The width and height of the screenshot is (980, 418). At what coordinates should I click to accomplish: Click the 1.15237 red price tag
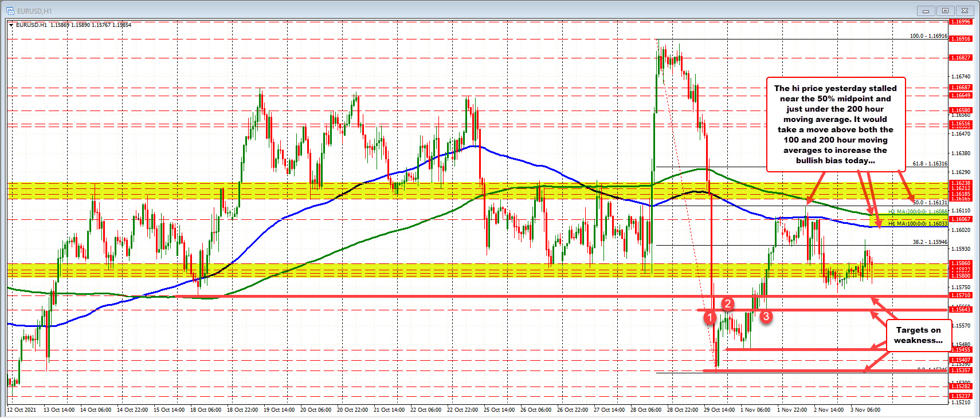click(961, 396)
